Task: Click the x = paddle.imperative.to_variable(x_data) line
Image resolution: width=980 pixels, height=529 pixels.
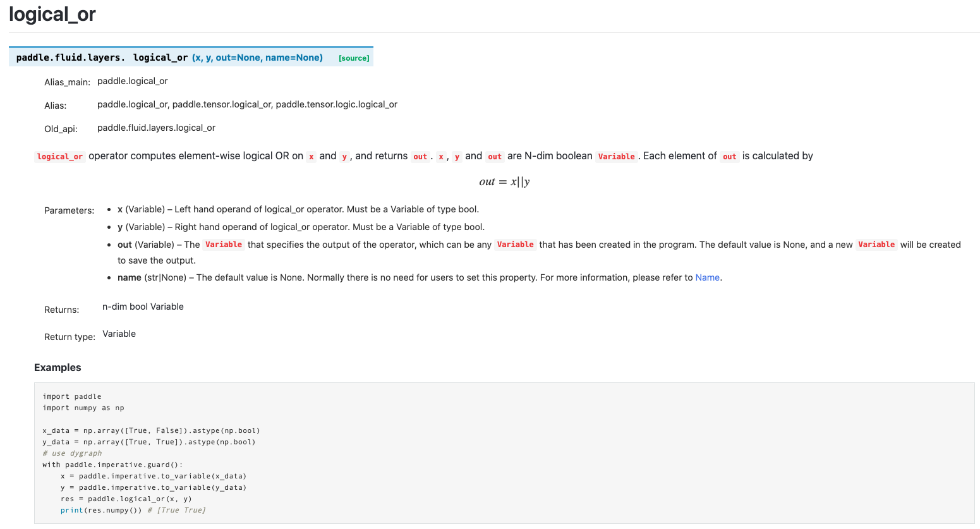Action: 154,476
